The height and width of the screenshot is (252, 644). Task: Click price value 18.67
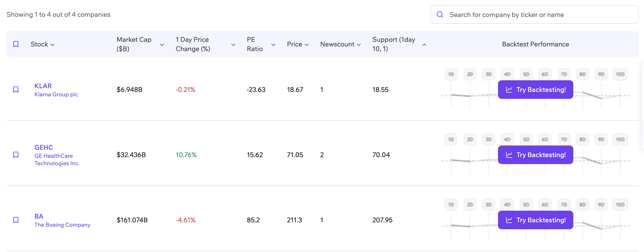pyautogui.click(x=295, y=90)
